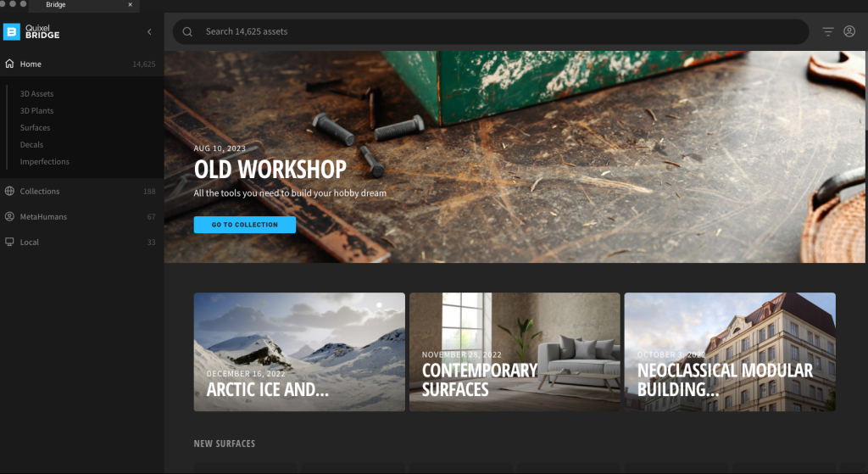Click the Go To Collection button

click(245, 224)
